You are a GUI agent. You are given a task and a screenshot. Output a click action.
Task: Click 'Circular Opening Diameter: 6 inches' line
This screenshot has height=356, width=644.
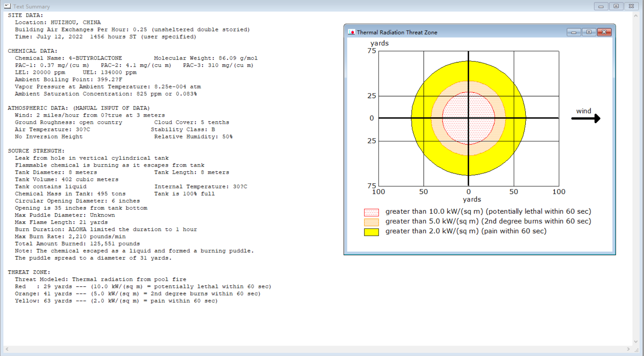(x=77, y=201)
